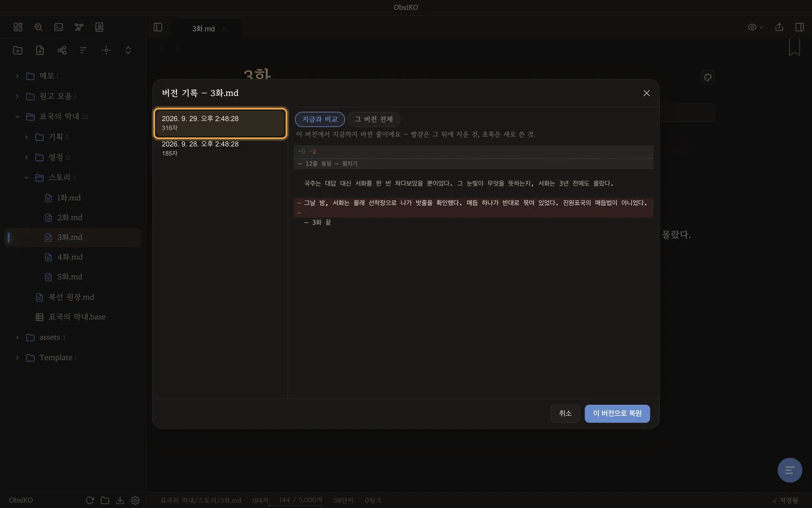The height and width of the screenshot is (508, 812).
Task: Select version 2026. 9. 29. 오후 2:48:28
Action: pos(220,123)
